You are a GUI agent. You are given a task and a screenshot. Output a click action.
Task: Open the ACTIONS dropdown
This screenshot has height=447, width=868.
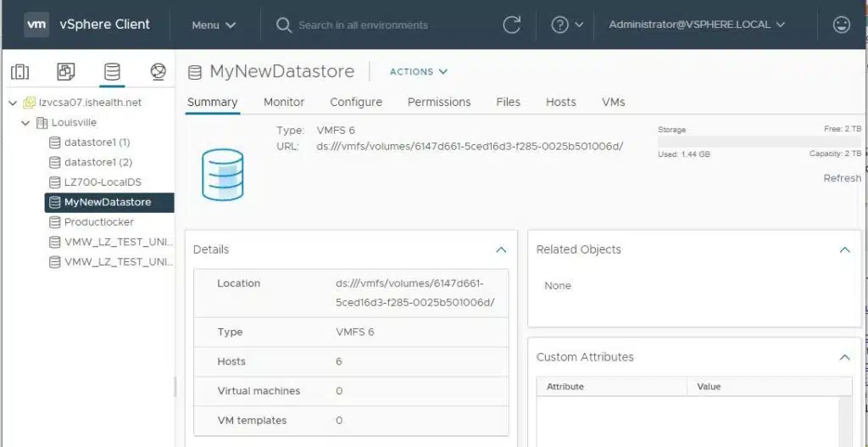coord(419,71)
